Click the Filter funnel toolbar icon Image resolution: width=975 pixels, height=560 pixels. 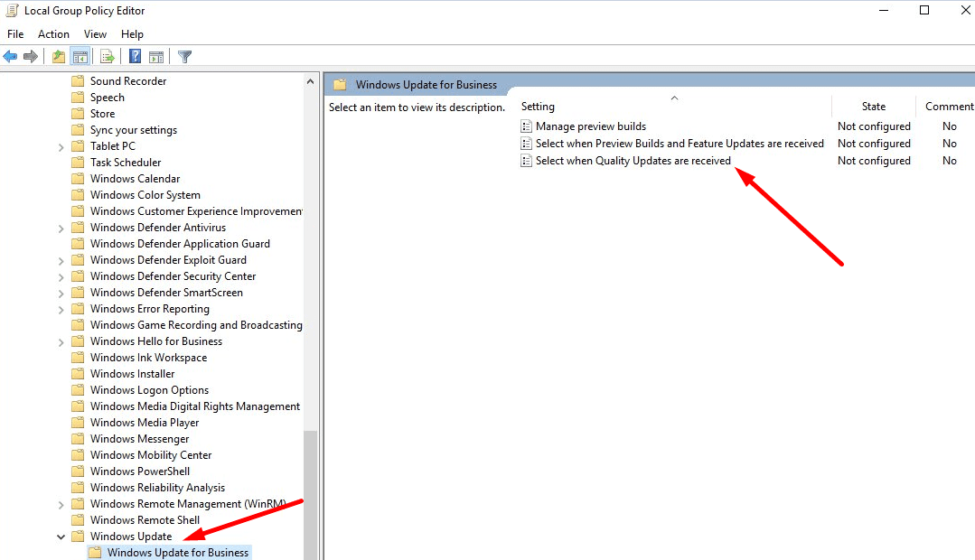coord(184,57)
